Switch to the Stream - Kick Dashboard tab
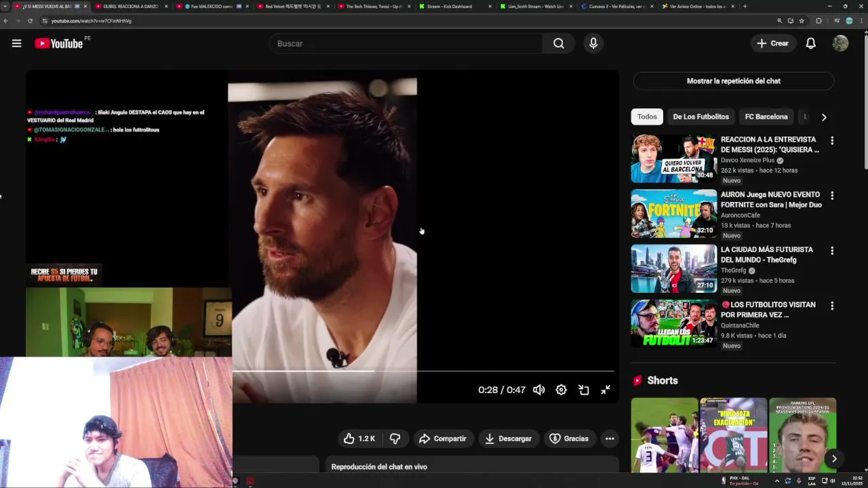This screenshot has width=868, height=488. tap(454, 6)
